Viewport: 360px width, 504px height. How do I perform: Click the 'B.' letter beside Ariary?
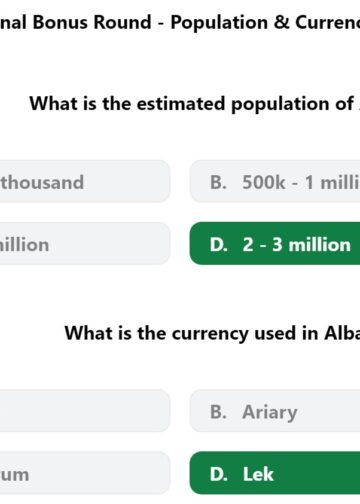pyautogui.click(x=218, y=412)
